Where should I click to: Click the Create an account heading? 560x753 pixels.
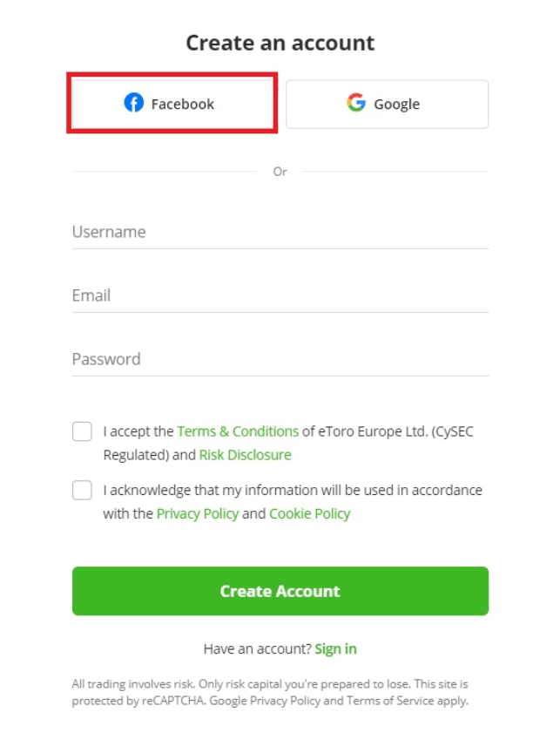click(280, 42)
